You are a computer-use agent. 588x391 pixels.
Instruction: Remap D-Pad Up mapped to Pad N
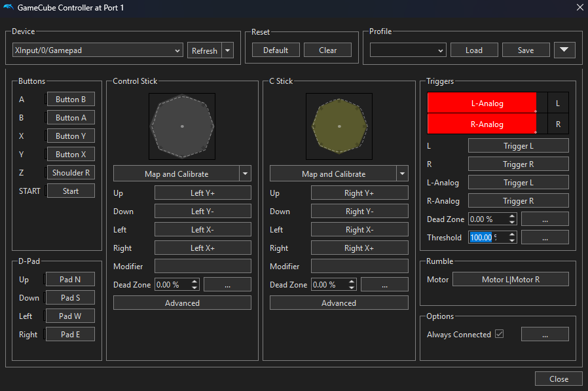coord(70,279)
